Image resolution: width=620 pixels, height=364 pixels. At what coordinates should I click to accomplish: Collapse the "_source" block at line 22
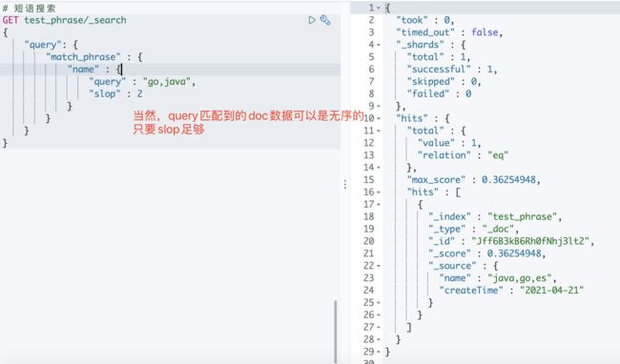[379, 266]
